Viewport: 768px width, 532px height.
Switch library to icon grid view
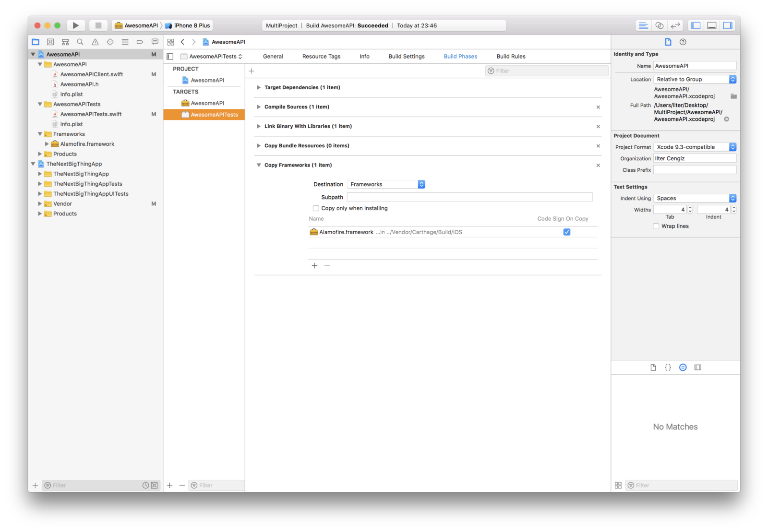point(618,485)
